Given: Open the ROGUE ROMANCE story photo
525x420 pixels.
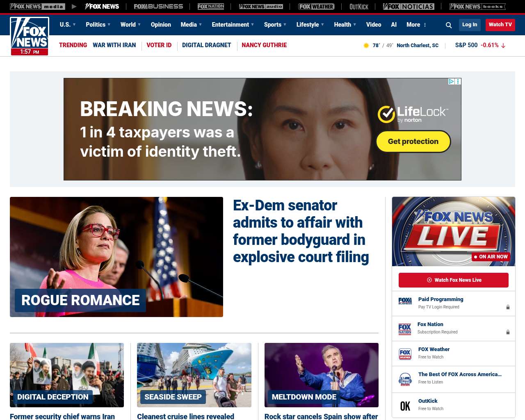Looking at the screenshot, I should tap(116, 257).
